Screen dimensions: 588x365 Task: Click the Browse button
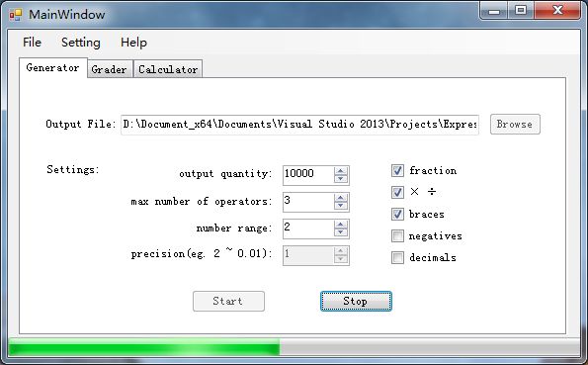(x=515, y=125)
